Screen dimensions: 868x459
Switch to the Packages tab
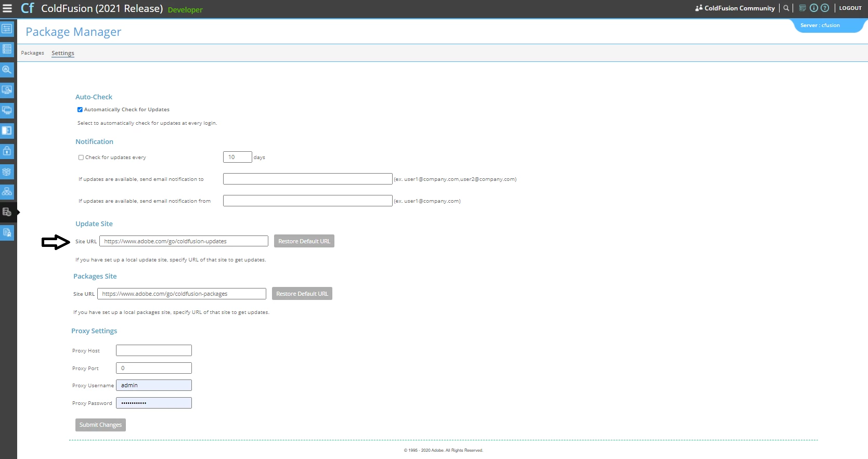tap(32, 53)
